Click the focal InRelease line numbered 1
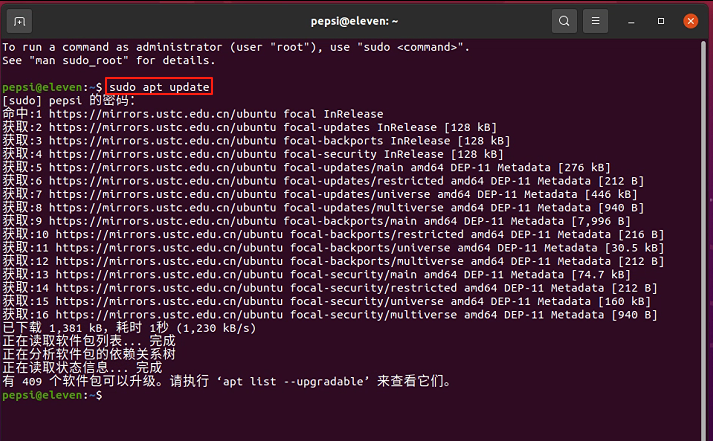Image resolution: width=713 pixels, height=441 pixels. [193, 114]
